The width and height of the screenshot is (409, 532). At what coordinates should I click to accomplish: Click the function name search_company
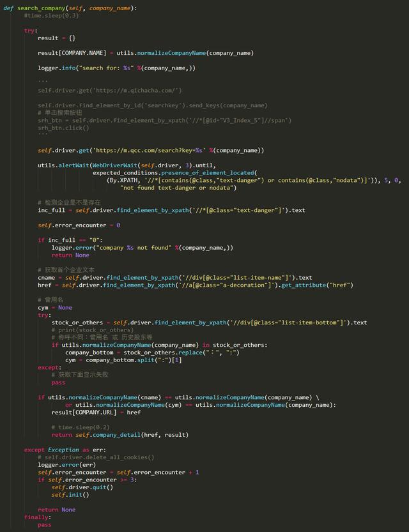tap(42, 8)
